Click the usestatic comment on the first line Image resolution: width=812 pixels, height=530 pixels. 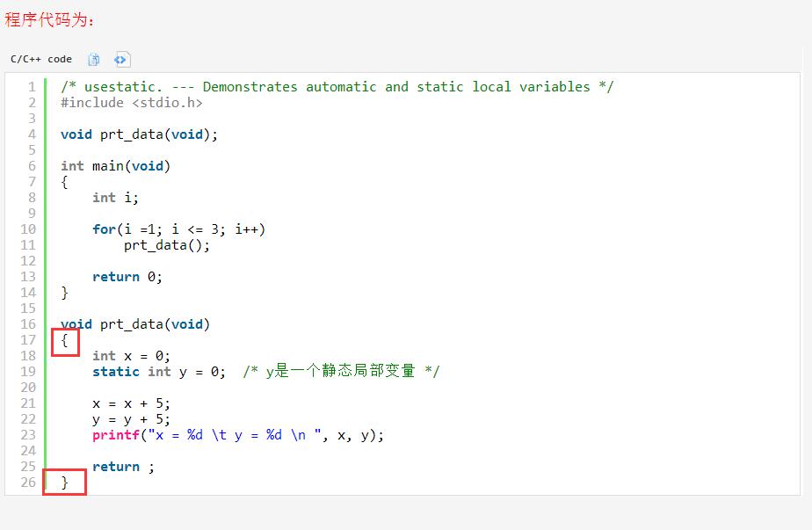(x=337, y=86)
